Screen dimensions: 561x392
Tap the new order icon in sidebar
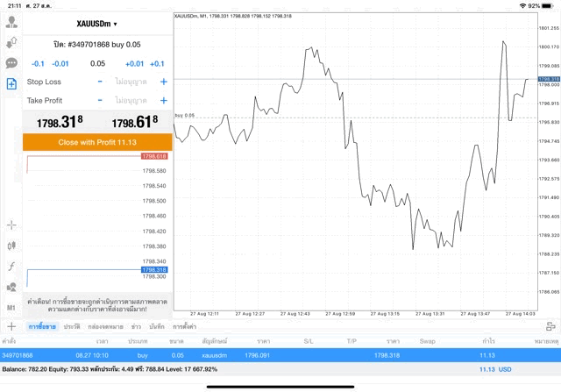[x=11, y=84]
